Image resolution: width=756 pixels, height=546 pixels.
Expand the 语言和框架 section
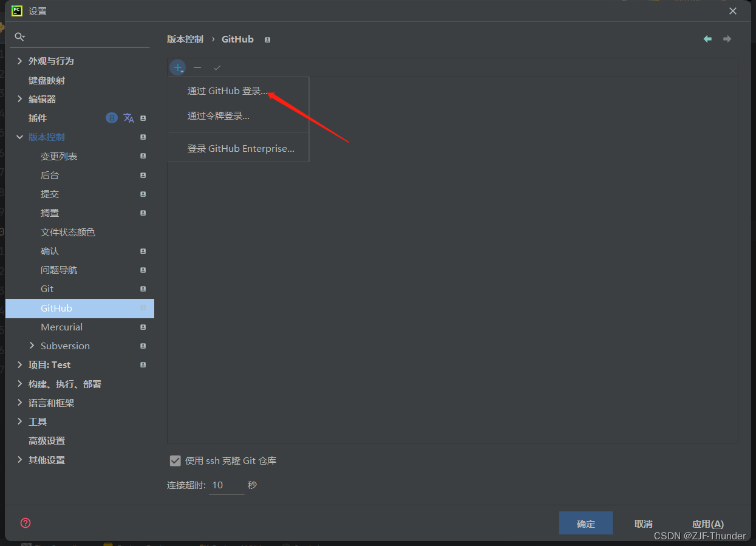coord(20,403)
